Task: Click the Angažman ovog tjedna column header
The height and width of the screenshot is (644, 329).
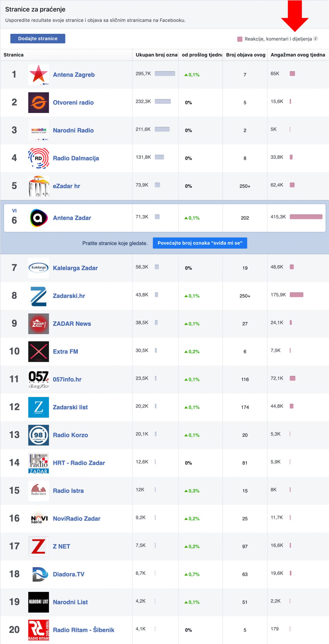Action: (x=298, y=55)
